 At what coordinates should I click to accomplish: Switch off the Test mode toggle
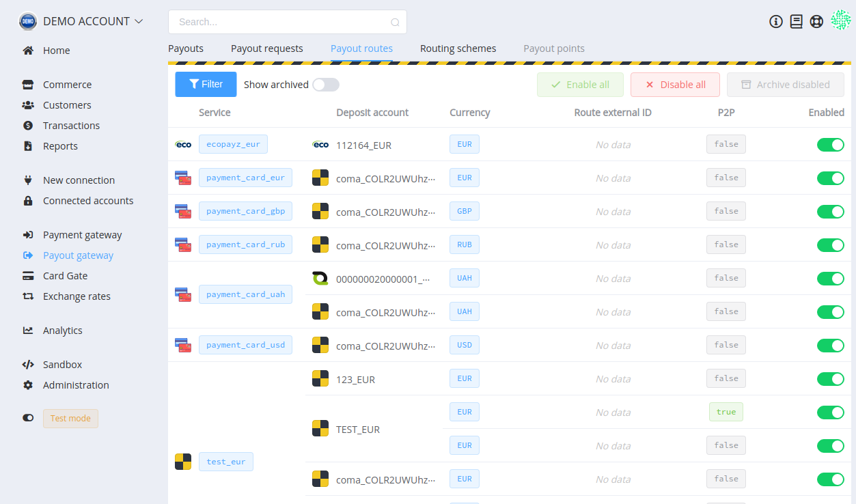[28, 418]
